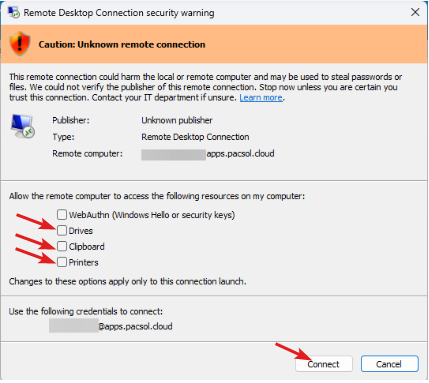Viewport: 429px width, 383px height.
Task: Check the Clipboard checkbox
Action: point(62,246)
